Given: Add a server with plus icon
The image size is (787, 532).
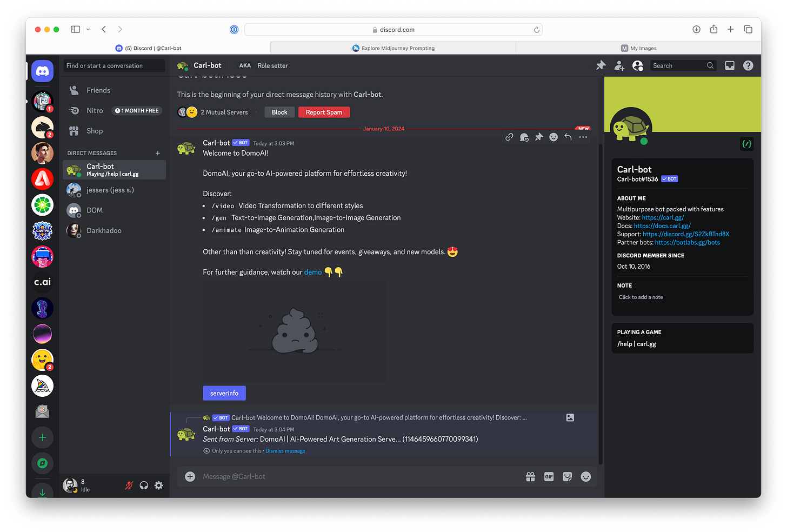Looking at the screenshot, I should coord(42,437).
